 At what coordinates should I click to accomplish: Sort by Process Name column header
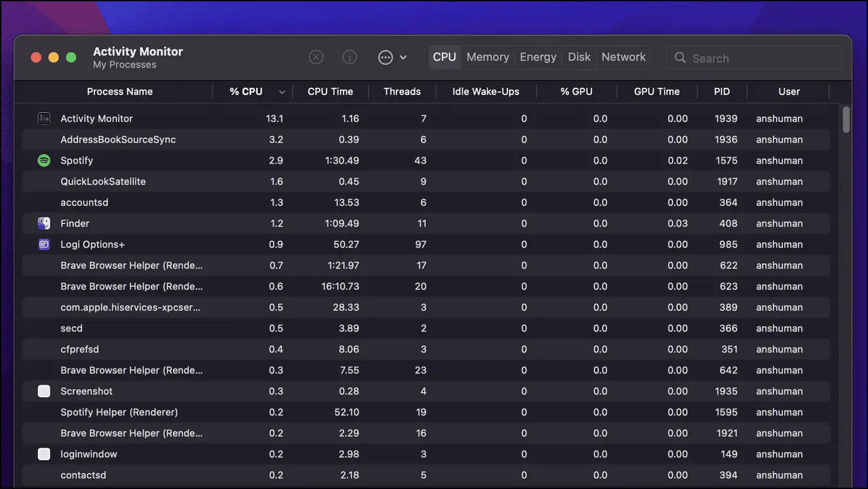[120, 92]
